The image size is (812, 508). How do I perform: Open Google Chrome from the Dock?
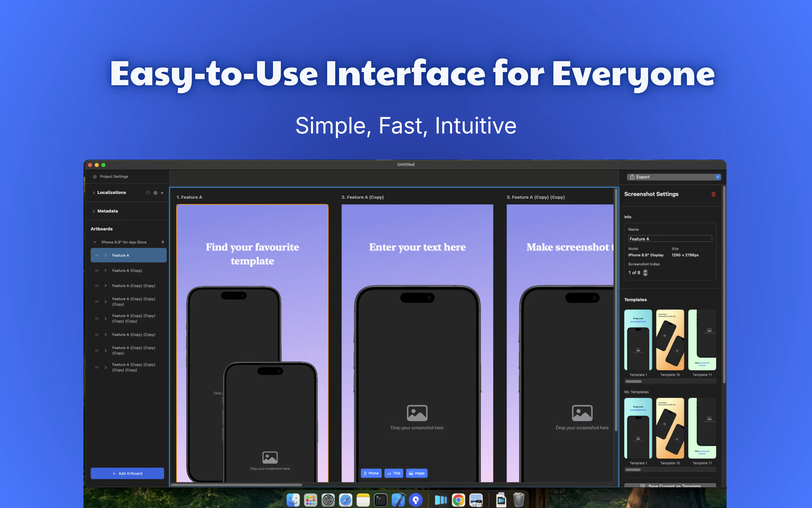pyautogui.click(x=458, y=500)
